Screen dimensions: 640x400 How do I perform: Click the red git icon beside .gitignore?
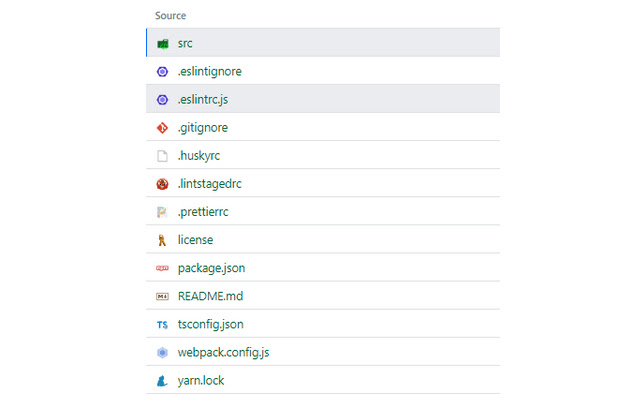coord(162,128)
